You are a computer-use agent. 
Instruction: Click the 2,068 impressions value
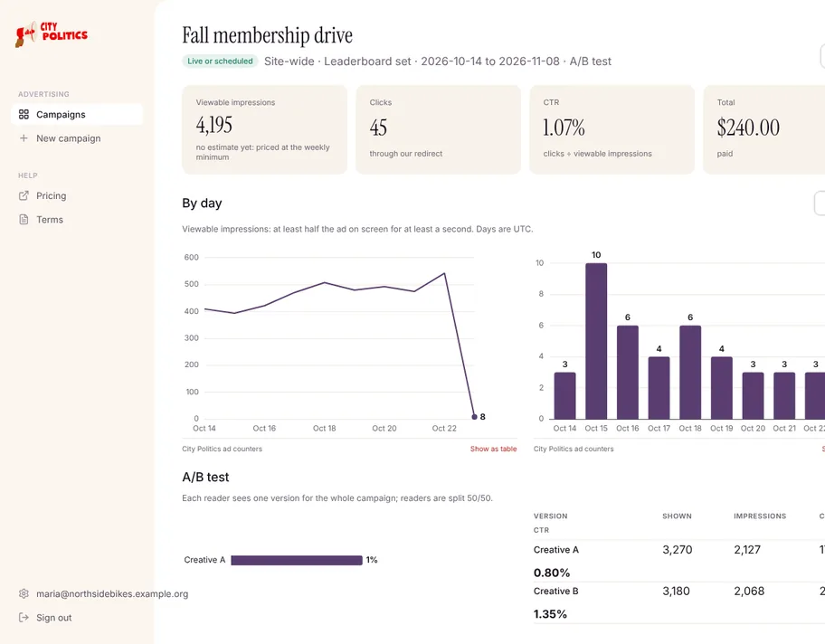[749, 592]
